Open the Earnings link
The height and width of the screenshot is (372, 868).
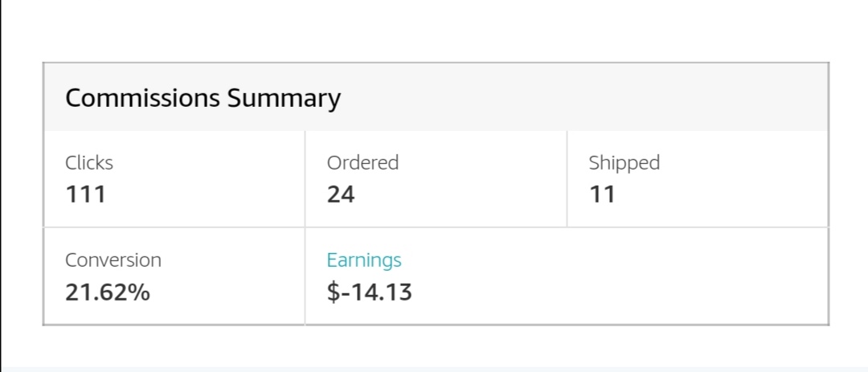[x=364, y=260]
